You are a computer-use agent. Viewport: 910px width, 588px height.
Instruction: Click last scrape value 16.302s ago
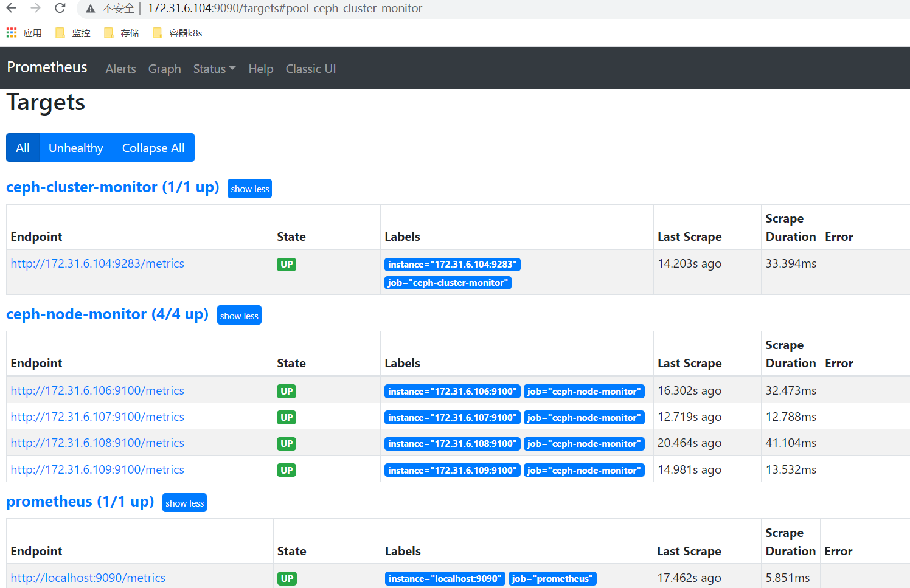(690, 390)
